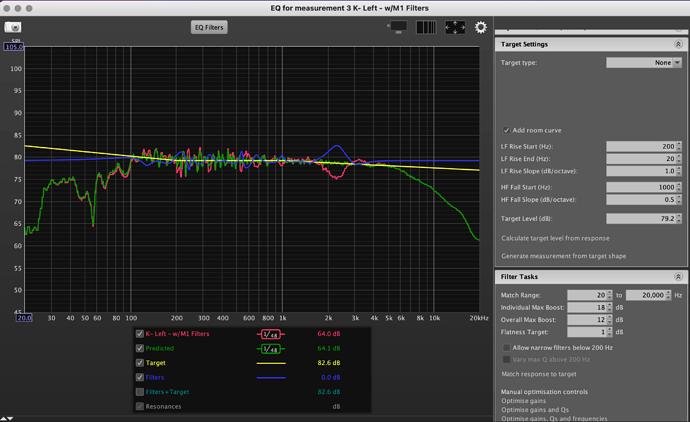The image size is (690, 422).
Task: Adjust Flatness Target stepper
Action: pos(609,332)
